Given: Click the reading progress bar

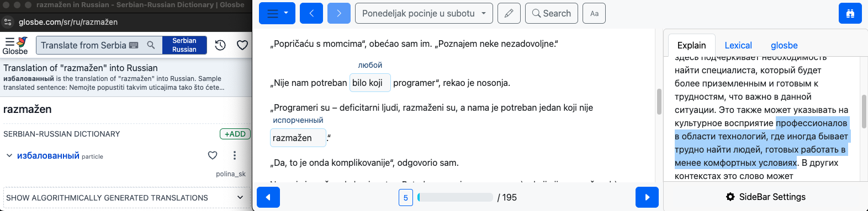Looking at the screenshot, I should point(456,197).
